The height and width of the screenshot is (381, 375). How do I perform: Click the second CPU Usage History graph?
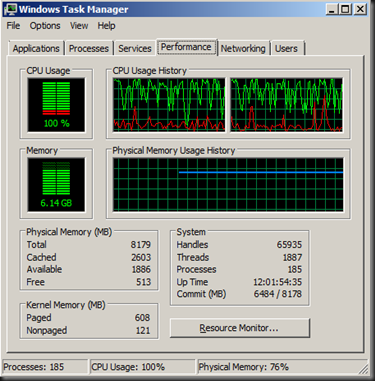coord(286,105)
